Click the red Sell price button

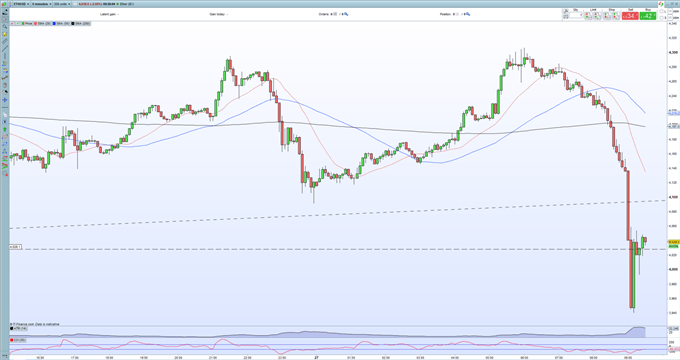point(630,16)
